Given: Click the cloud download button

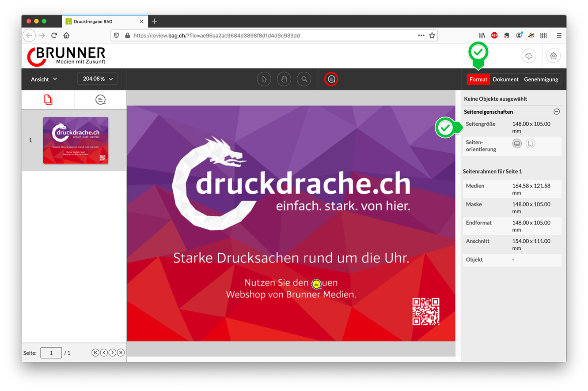Looking at the screenshot, I should [x=529, y=56].
